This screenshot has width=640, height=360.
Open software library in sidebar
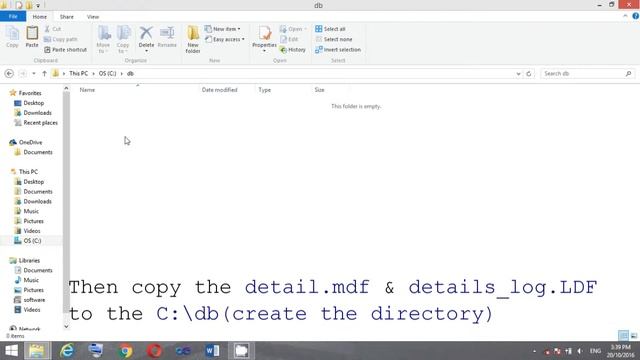click(x=34, y=300)
